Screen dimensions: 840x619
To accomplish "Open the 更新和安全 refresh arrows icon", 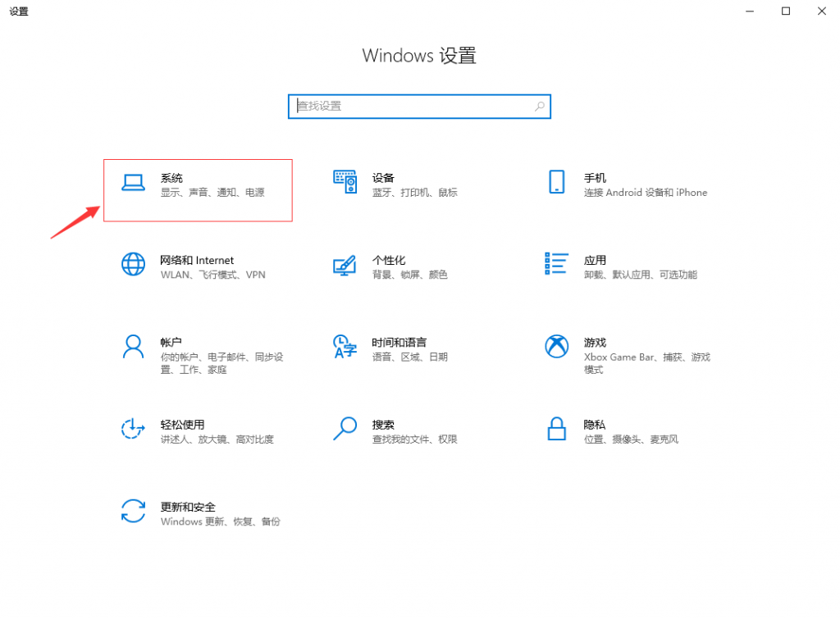I will coord(133,511).
